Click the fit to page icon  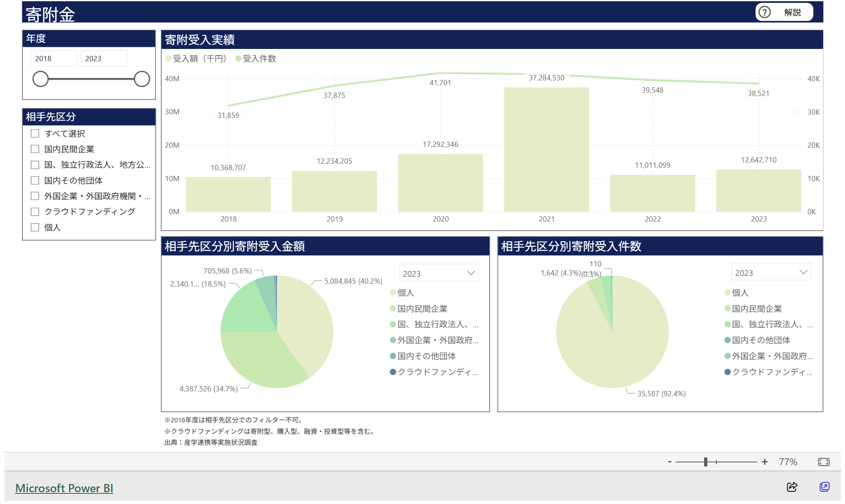click(823, 462)
